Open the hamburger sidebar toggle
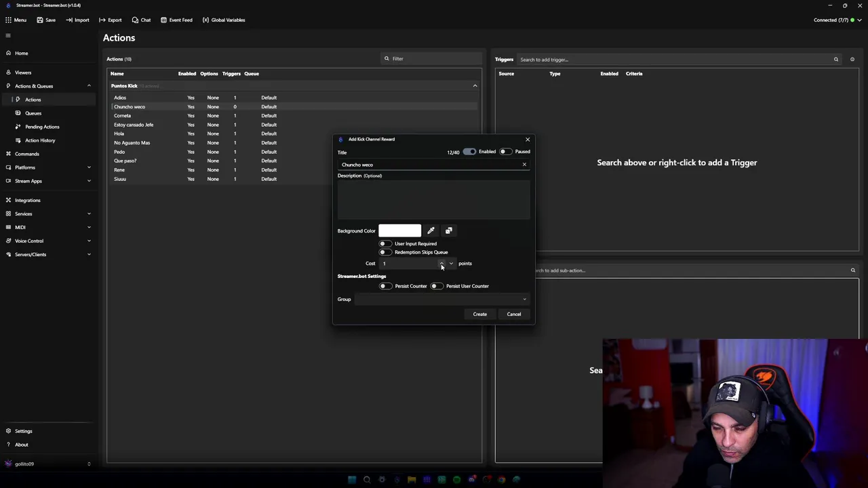The width and height of the screenshot is (868, 488). (8, 35)
